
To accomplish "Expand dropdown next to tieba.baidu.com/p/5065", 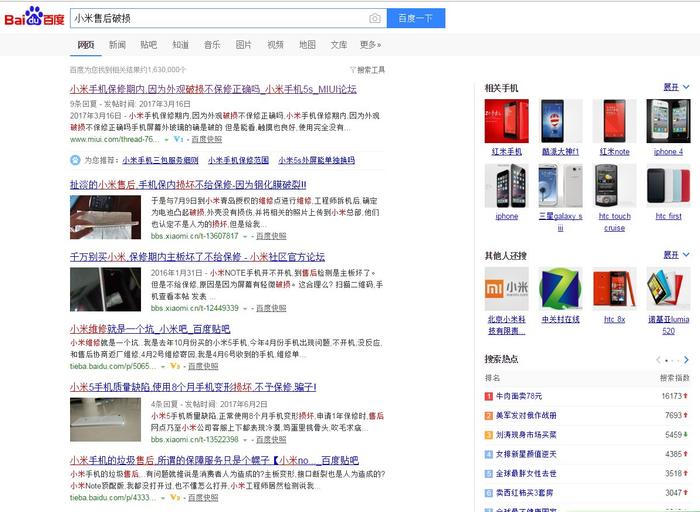I will [x=163, y=366].
